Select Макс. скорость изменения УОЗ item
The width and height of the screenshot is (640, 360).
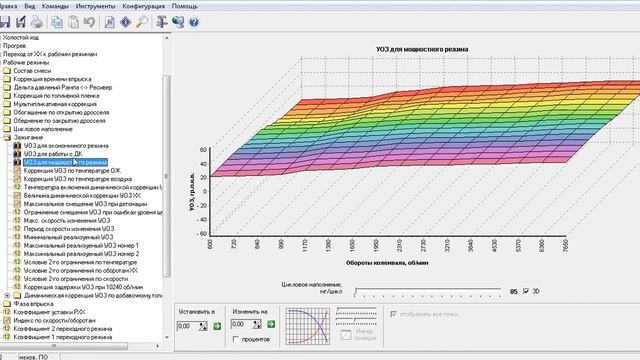point(67,220)
